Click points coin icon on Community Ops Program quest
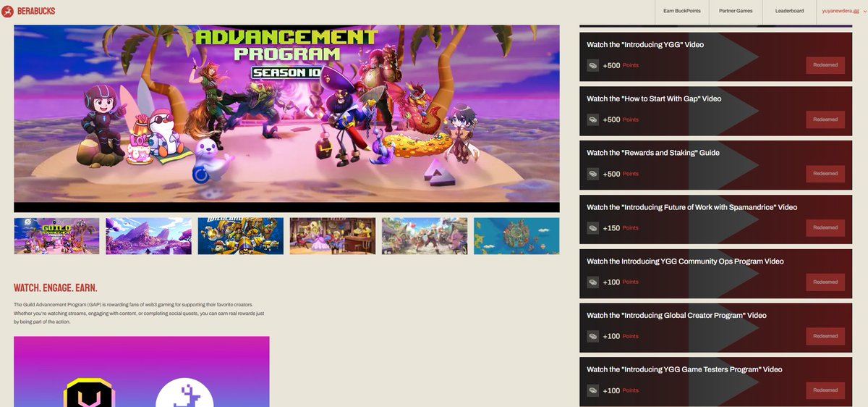The height and width of the screenshot is (407, 868). [x=592, y=282]
